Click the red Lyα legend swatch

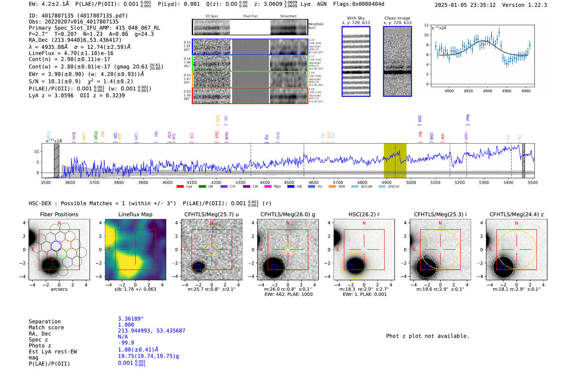coord(180,187)
